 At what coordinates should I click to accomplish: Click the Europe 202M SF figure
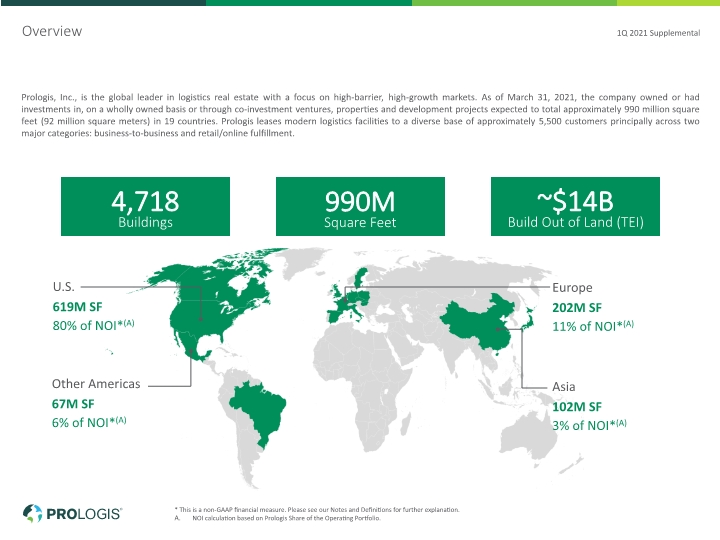pos(577,308)
